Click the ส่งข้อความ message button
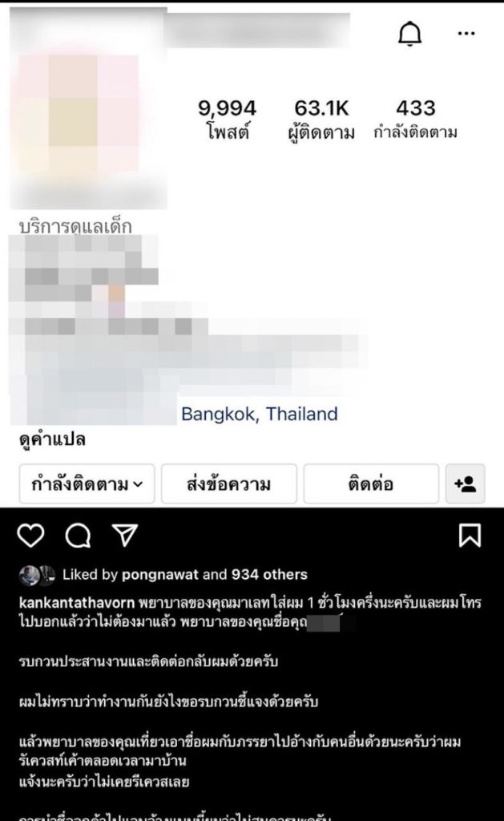 (228, 483)
